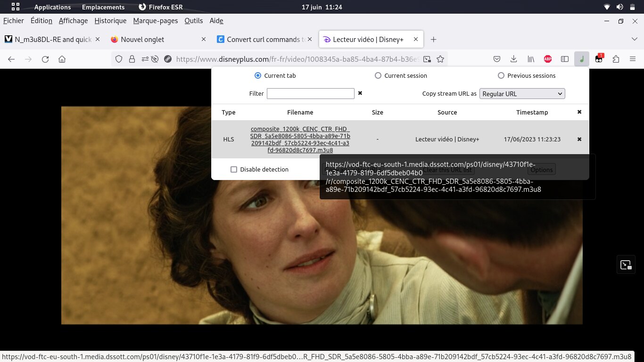
Task: Remove the HLS row with its X
Action: pyautogui.click(x=579, y=140)
